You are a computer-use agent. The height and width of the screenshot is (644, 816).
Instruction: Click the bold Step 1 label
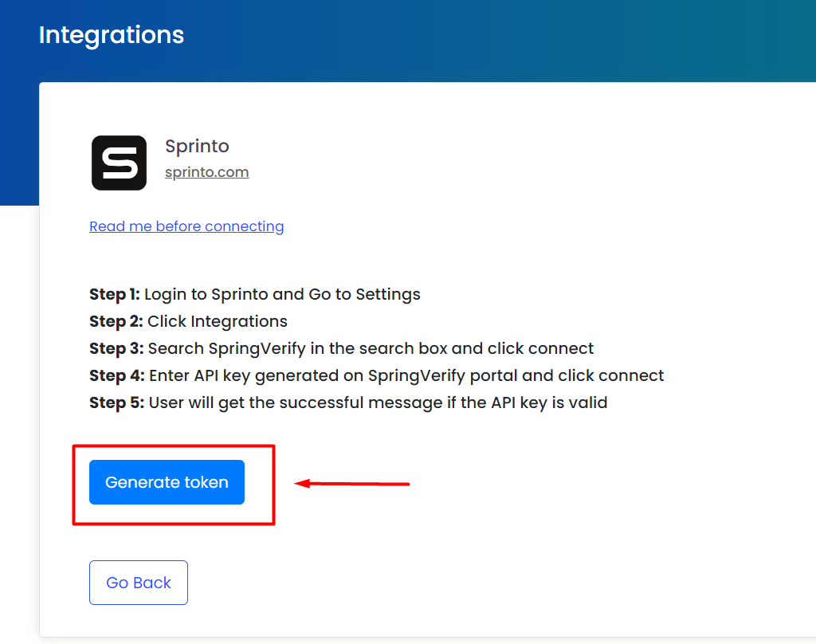pos(115,294)
